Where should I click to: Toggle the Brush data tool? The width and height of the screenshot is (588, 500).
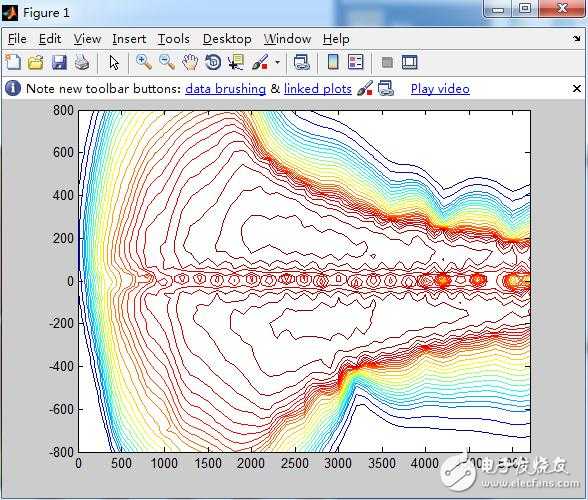pos(260,62)
